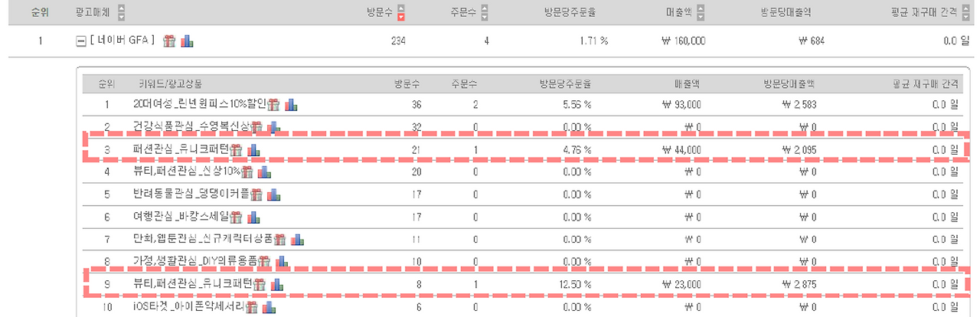Collapse the 네이버 GFA row

coord(82,41)
